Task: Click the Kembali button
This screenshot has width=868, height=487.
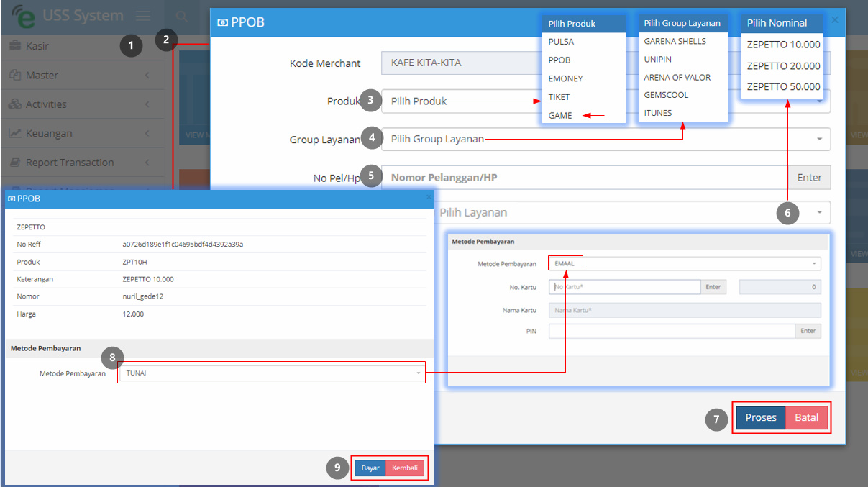Action: pyautogui.click(x=405, y=468)
